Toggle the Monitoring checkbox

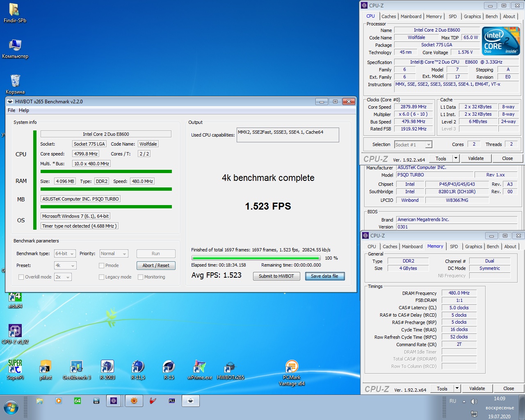140,277
